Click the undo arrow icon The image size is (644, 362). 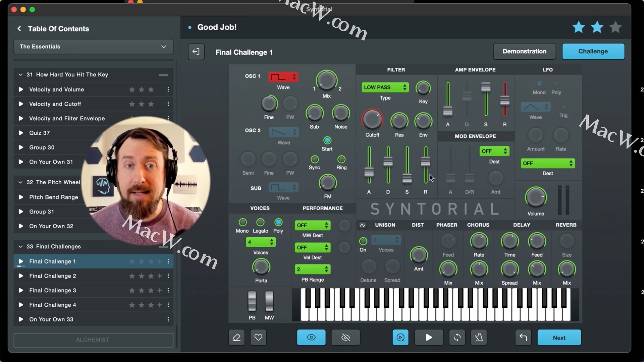[x=523, y=338]
